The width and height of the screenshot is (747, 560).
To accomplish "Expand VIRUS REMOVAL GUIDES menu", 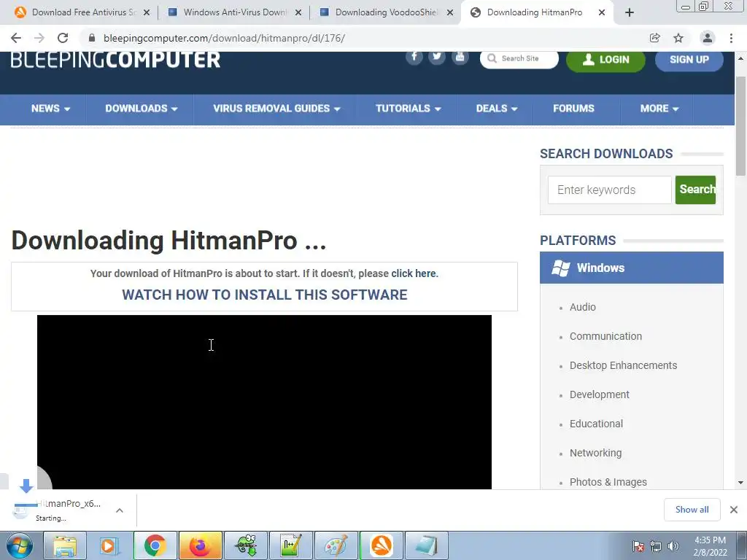I will [x=276, y=109].
